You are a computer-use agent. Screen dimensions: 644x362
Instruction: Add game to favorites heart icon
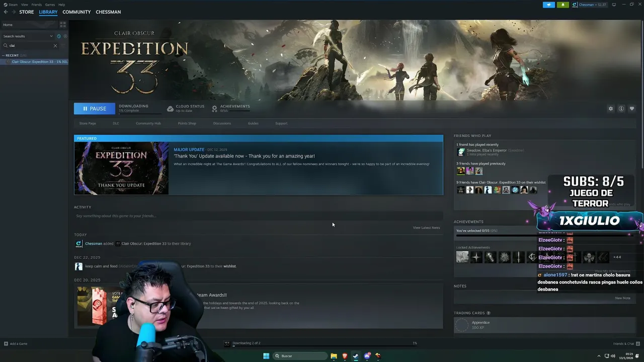pos(632,109)
